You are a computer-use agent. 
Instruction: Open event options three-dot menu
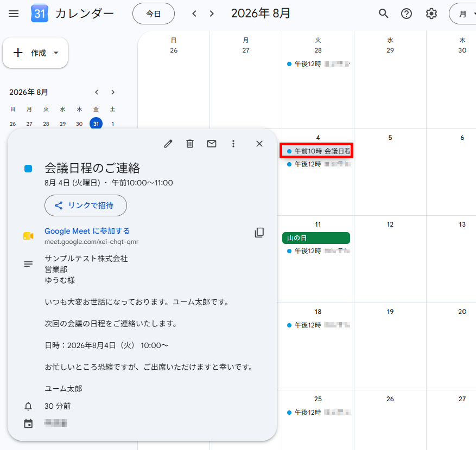pos(233,144)
